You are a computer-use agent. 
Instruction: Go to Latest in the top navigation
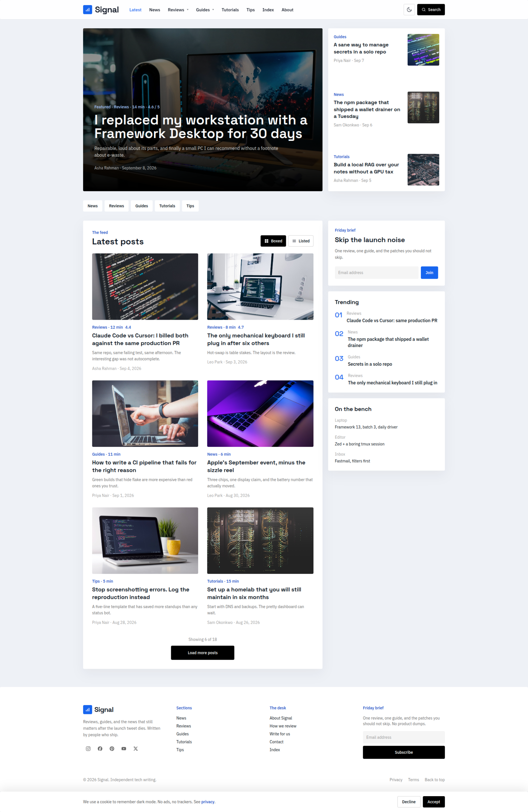coord(135,10)
